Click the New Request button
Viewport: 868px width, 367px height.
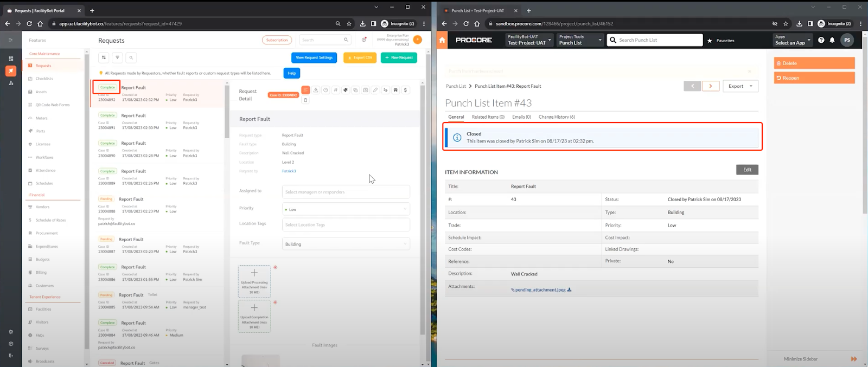coord(399,57)
